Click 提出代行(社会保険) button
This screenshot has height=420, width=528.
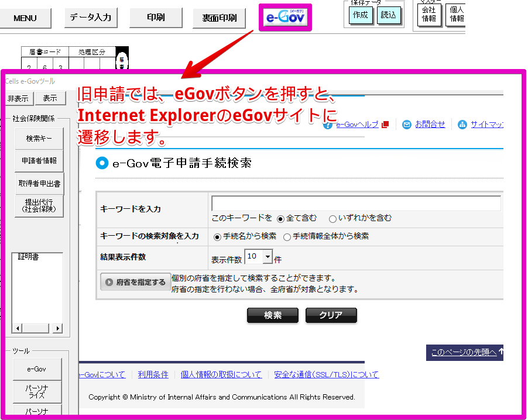(x=39, y=206)
